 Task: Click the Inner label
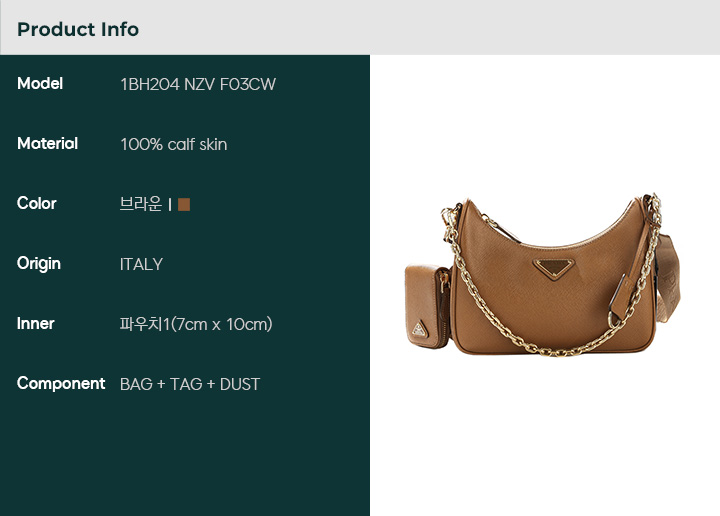pyautogui.click(x=36, y=324)
